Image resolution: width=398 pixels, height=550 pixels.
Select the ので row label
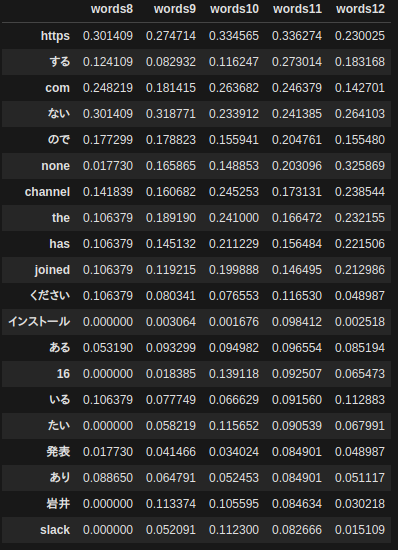tap(59, 140)
